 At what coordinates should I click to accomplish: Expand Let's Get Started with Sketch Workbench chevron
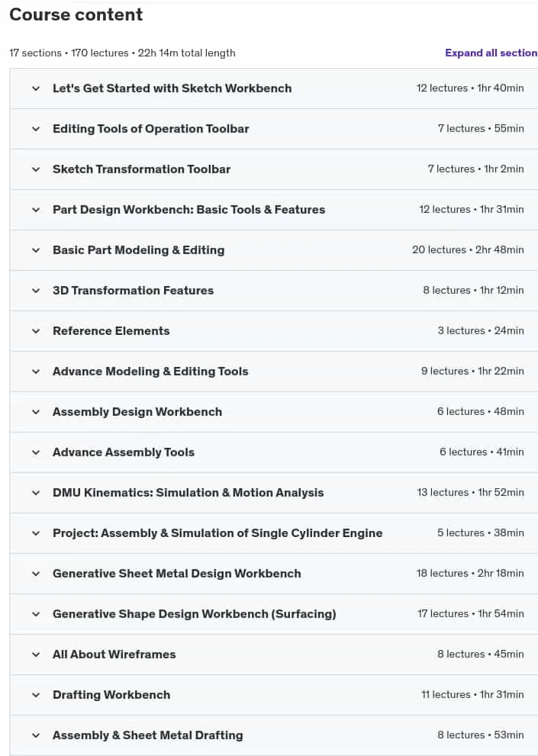36,88
